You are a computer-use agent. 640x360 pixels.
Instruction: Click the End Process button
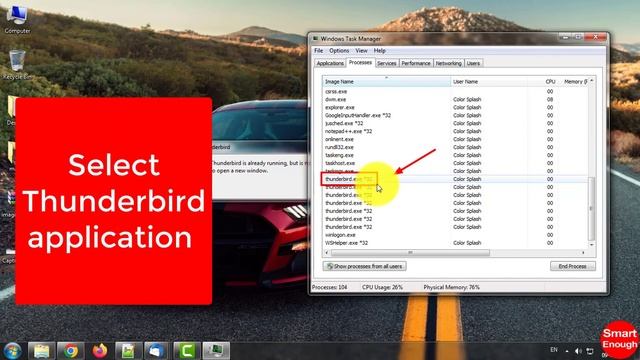tap(573, 266)
